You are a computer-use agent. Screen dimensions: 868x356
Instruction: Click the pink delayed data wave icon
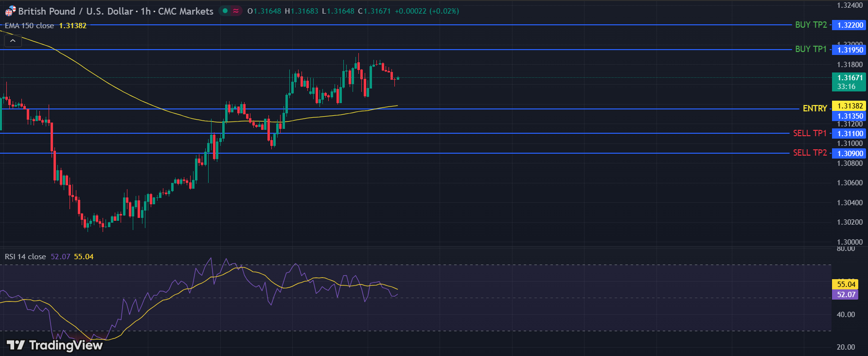[x=236, y=11]
